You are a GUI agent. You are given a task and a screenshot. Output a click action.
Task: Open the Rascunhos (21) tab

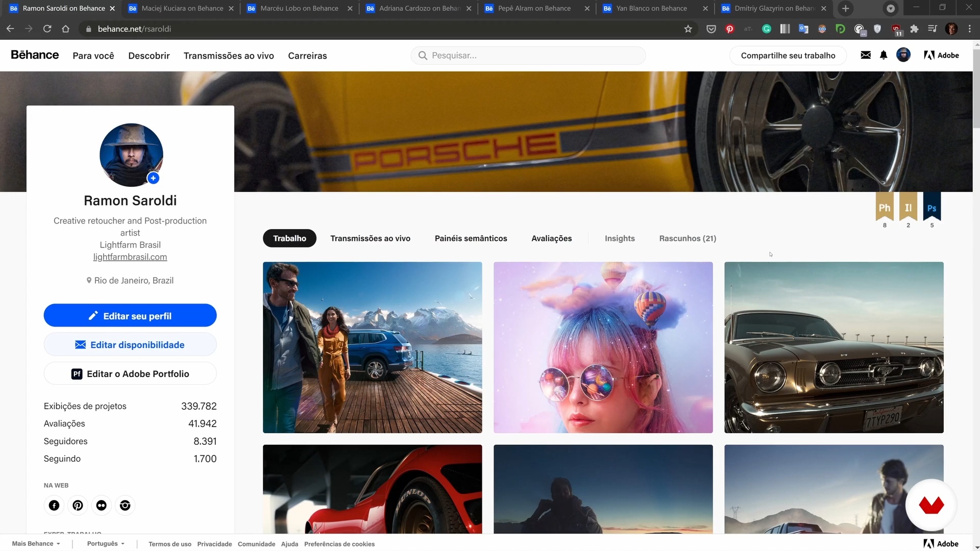tap(688, 238)
